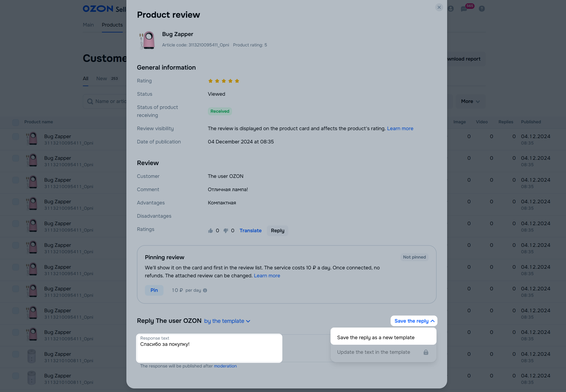Click the lock icon on template update option

pos(426,352)
